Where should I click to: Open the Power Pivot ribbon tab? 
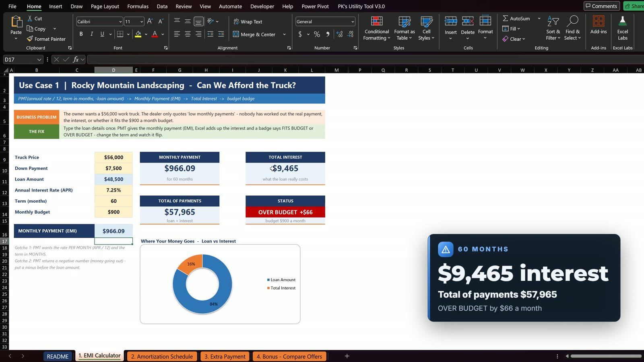pyautogui.click(x=315, y=6)
